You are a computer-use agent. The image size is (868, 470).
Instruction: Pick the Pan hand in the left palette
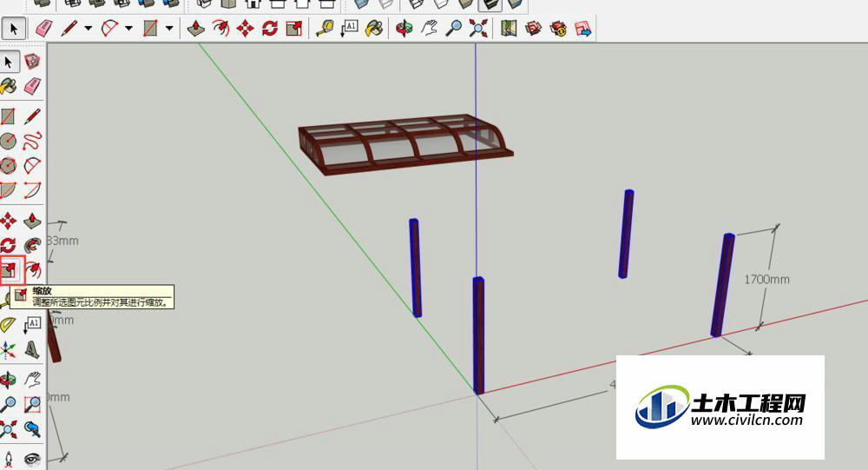point(33,381)
